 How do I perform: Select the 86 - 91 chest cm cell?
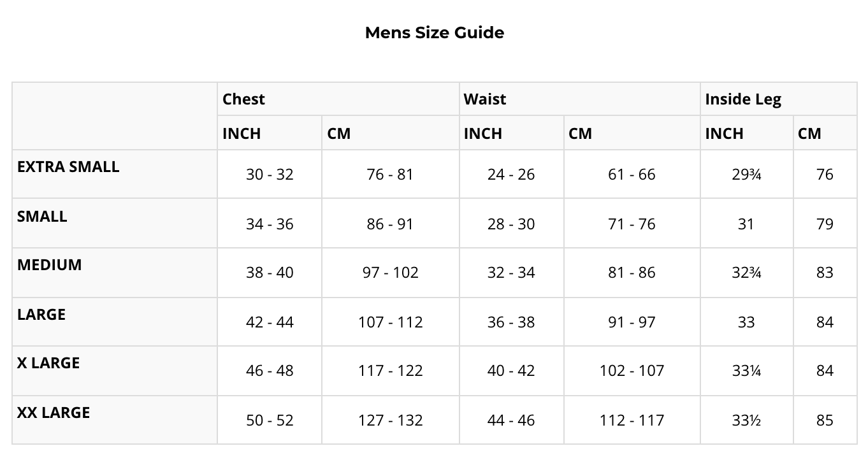(390, 224)
